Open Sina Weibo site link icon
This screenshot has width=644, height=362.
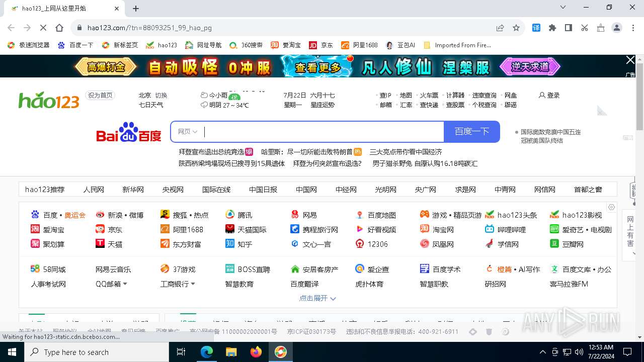tap(100, 215)
